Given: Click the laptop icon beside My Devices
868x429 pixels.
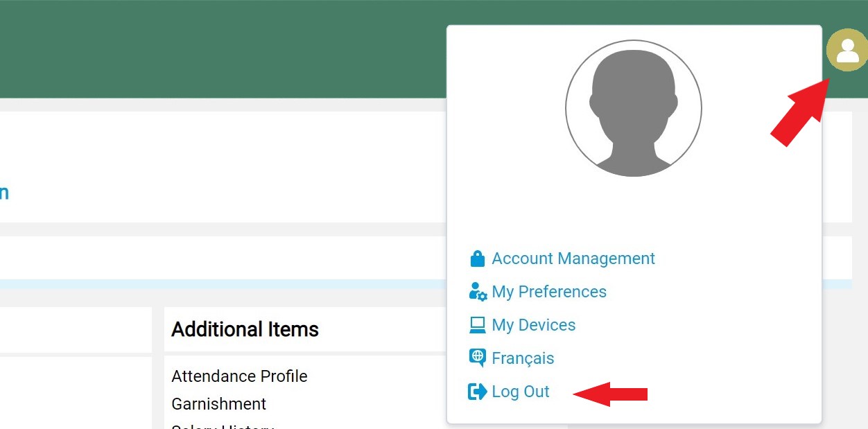Looking at the screenshot, I should (x=477, y=325).
